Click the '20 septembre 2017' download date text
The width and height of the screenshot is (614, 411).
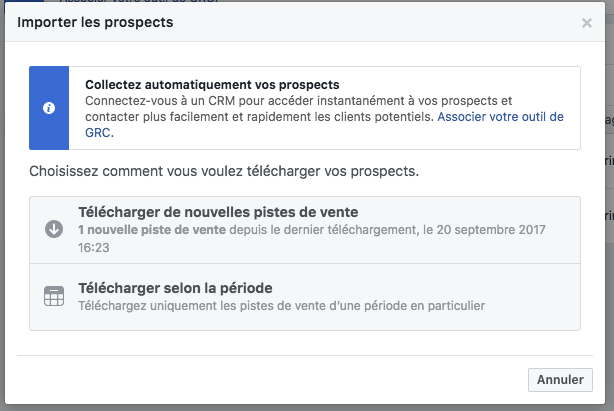(x=491, y=230)
